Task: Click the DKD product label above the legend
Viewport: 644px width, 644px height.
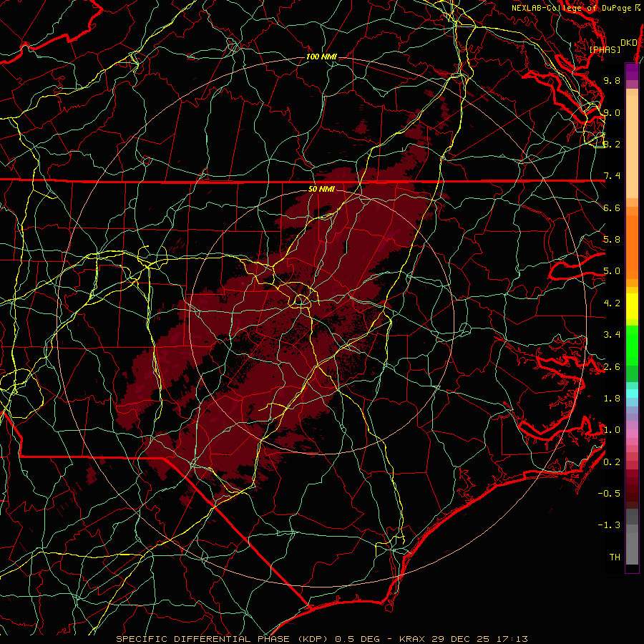Action: coord(629,42)
